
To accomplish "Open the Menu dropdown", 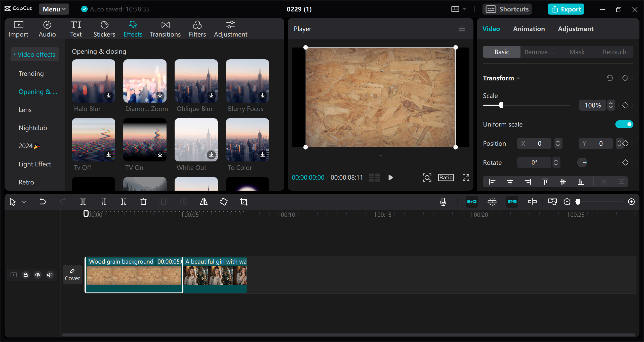I will tap(53, 9).
